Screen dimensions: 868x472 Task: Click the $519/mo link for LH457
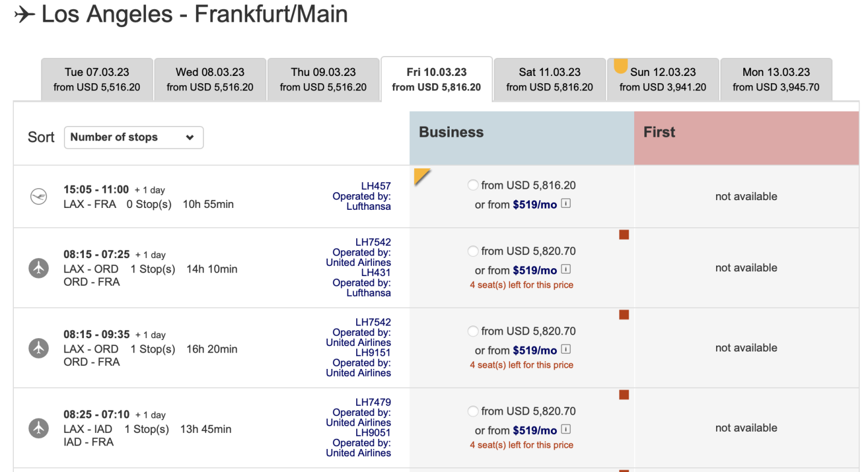[535, 205]
